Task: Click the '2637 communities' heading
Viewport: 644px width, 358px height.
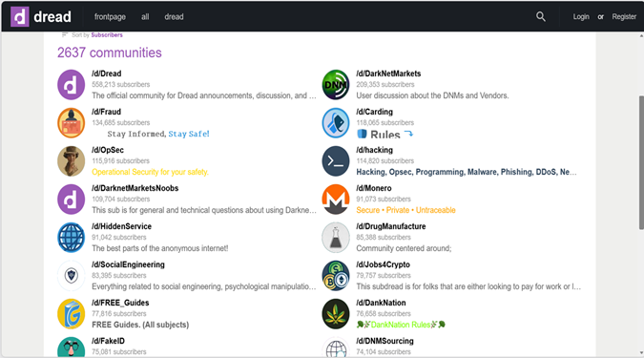Action: click(x=110, y=53)
